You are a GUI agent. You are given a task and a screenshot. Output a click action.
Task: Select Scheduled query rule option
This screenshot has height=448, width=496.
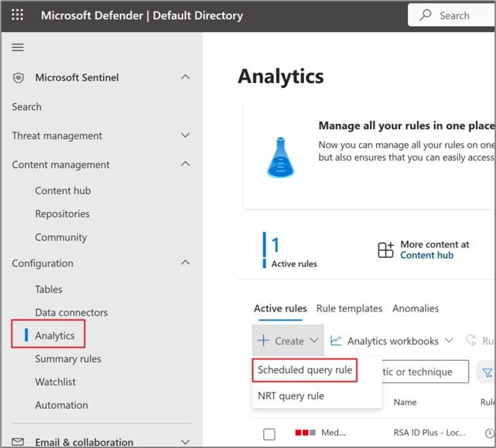coord(305,370)
